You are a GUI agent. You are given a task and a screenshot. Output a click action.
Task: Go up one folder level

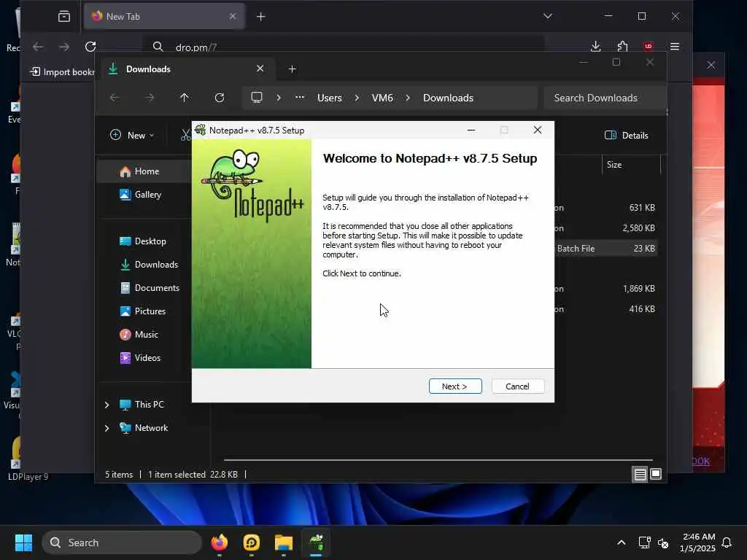(184, 98)
